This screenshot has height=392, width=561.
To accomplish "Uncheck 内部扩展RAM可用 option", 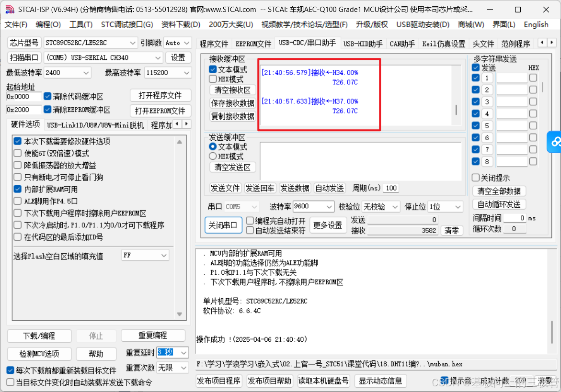I will pyautogui.click(x=18, y=189).
